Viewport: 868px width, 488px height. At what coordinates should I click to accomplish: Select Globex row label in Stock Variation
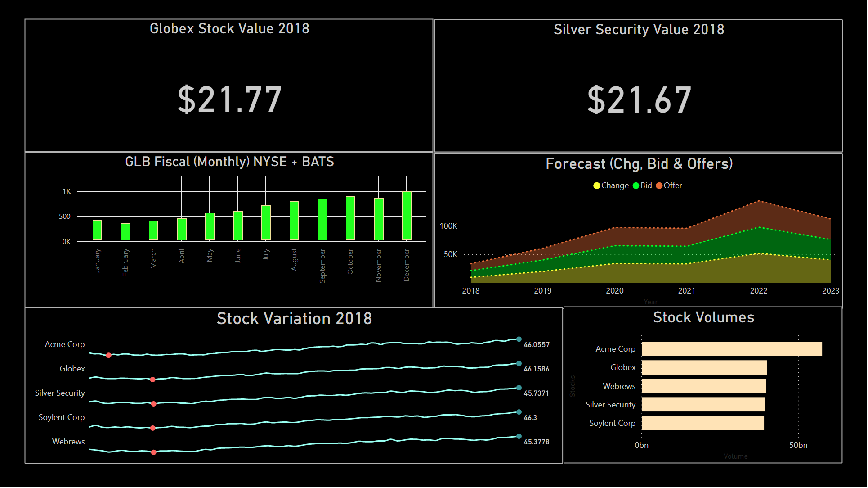tap(72, 369)
